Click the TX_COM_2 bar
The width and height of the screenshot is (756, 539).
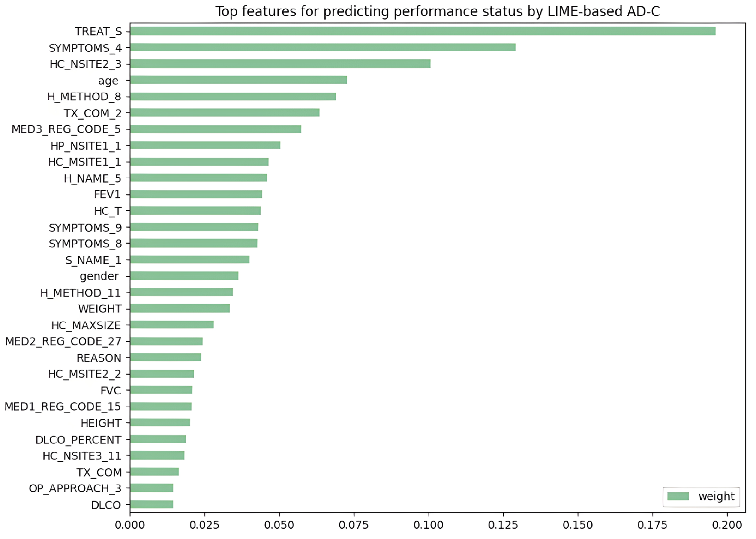point(225,112)
